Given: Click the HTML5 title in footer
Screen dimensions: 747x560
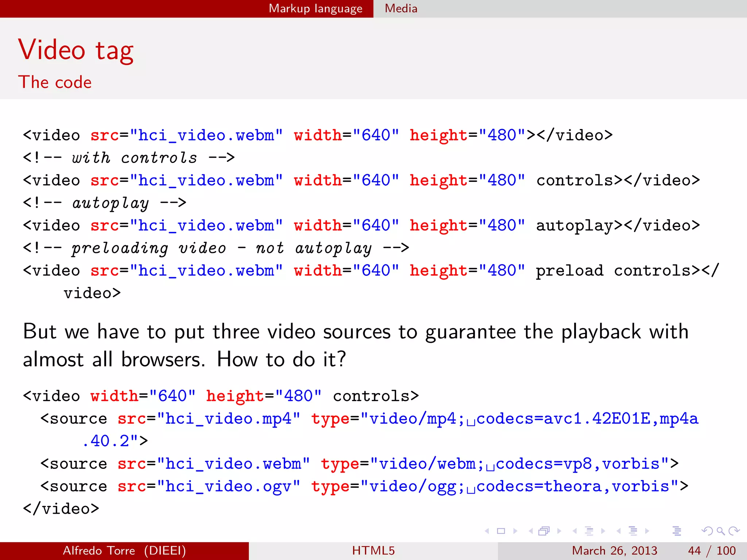Looking at the screenshot, I should pyautogui.click(x=373, y=551).
